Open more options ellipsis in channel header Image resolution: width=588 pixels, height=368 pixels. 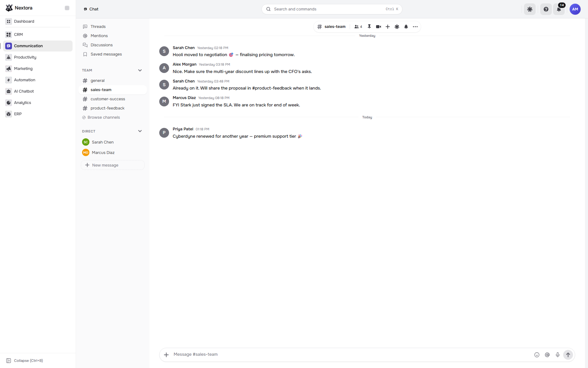(415, 27)
